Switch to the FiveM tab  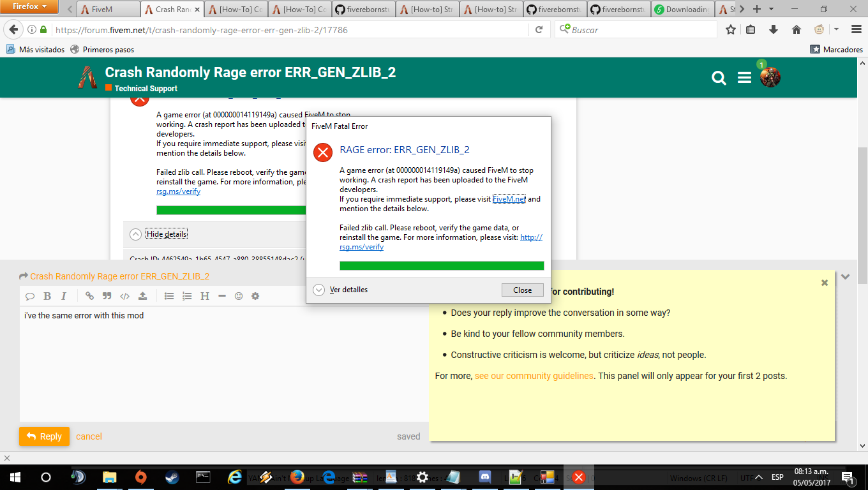pos(108,9)
